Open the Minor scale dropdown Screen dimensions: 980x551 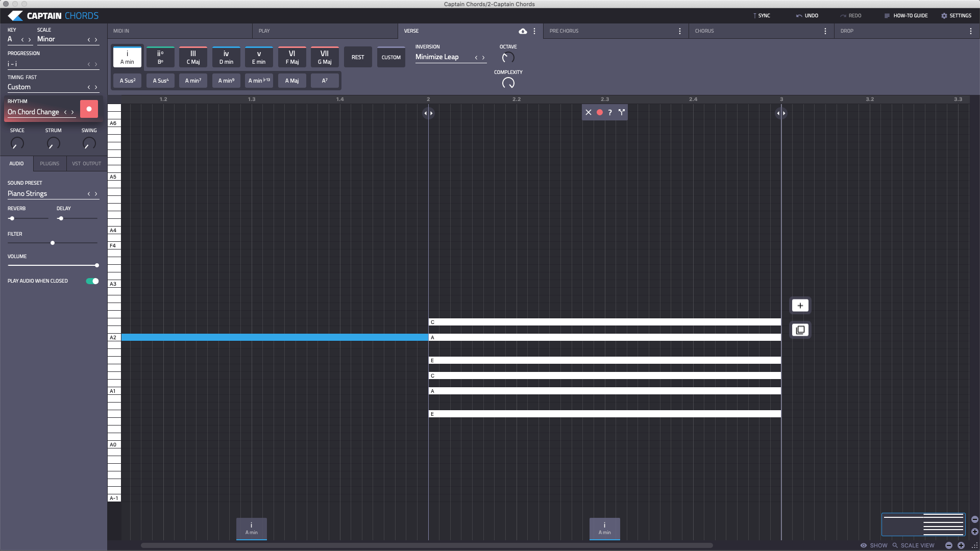point(60,39)
